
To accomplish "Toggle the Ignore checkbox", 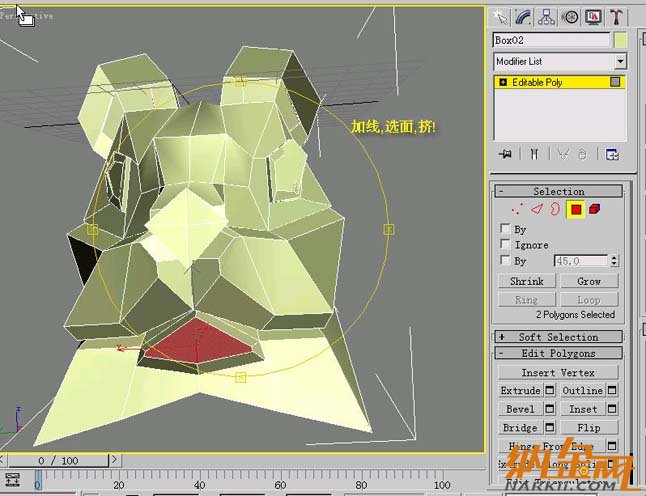I will 505,244.
